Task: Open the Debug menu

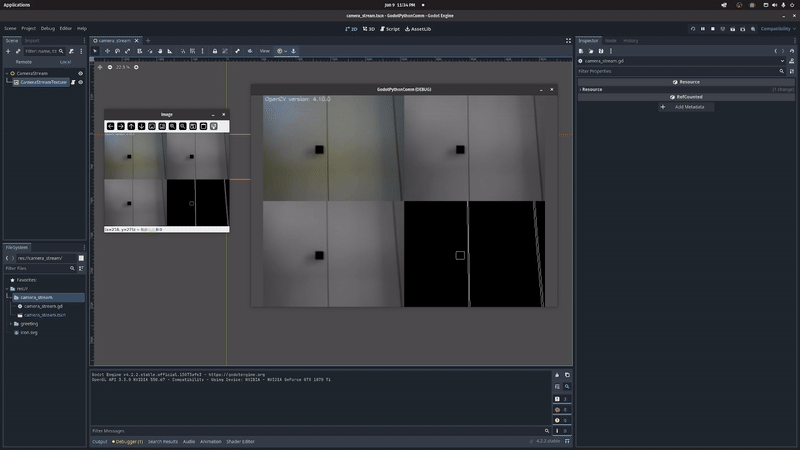Action: tap(47, 29)
